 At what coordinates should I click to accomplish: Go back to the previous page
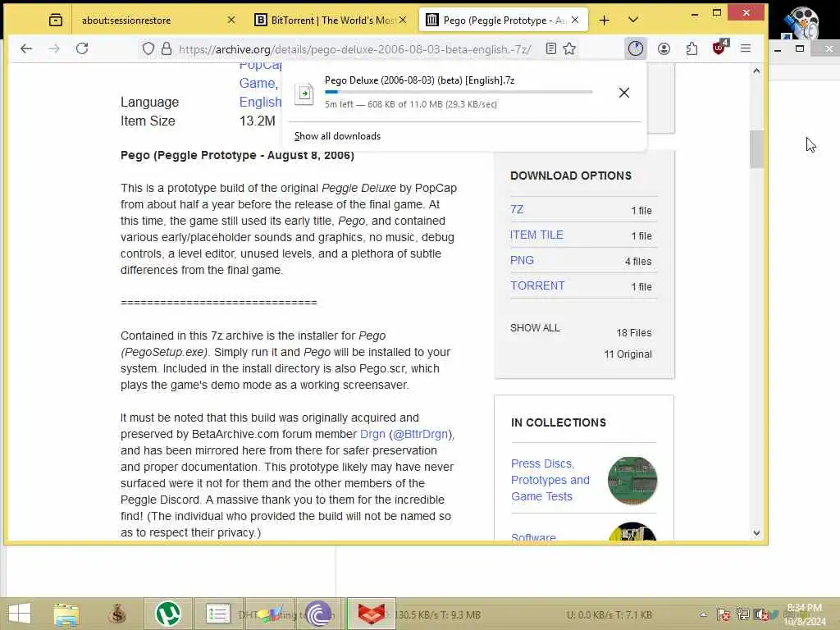[x=25, y=48]
